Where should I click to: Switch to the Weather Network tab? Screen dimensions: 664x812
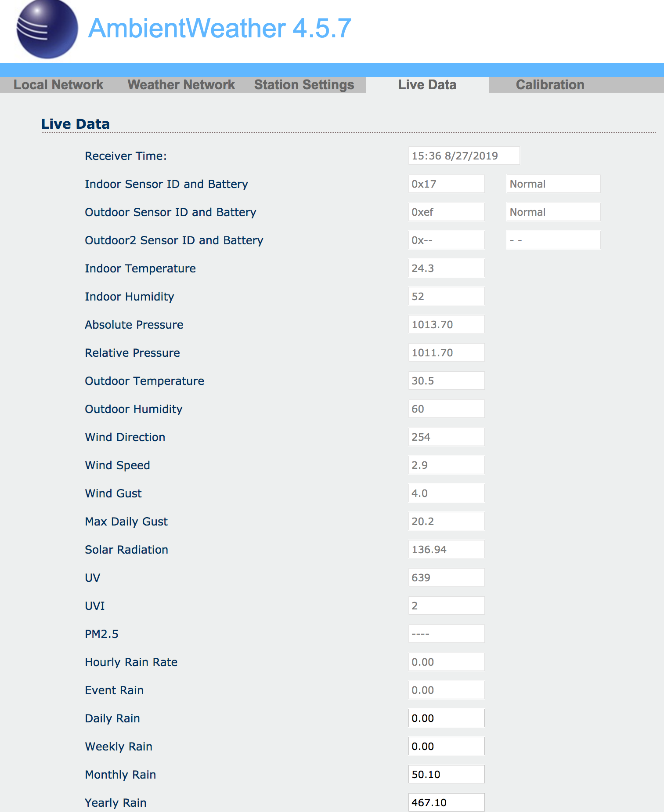181,85
